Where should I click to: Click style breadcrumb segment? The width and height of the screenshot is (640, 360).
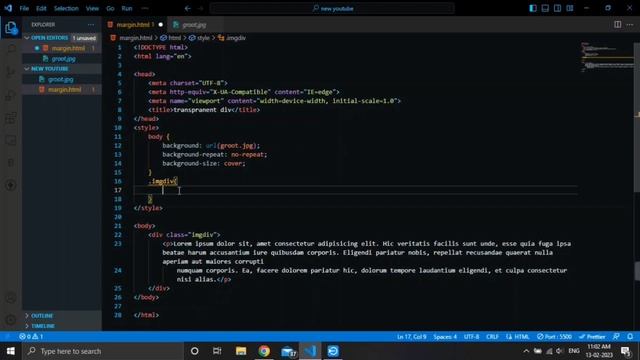pyautogui.click(x=203, y=38)
